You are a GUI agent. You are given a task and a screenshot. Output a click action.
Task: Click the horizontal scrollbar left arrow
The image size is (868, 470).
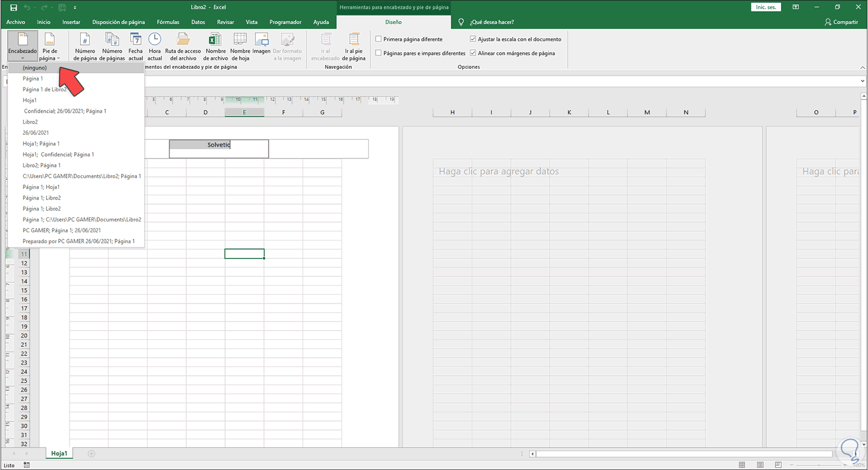click(x=532, y=454)
